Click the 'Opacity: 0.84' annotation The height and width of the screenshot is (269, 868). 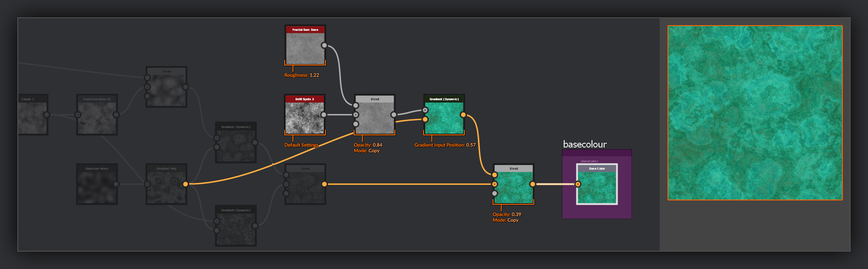pos(368,145)
